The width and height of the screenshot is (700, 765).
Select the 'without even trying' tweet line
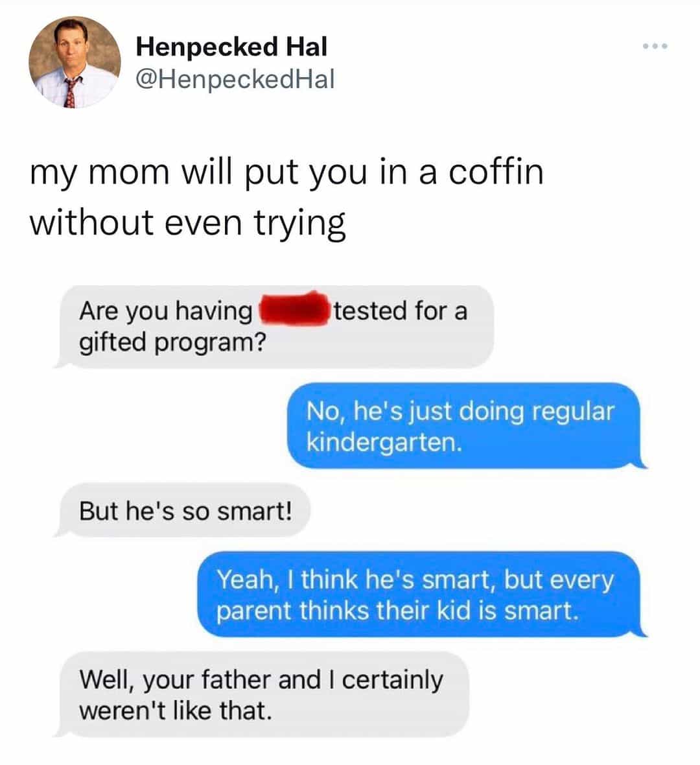tap(188, 224)
